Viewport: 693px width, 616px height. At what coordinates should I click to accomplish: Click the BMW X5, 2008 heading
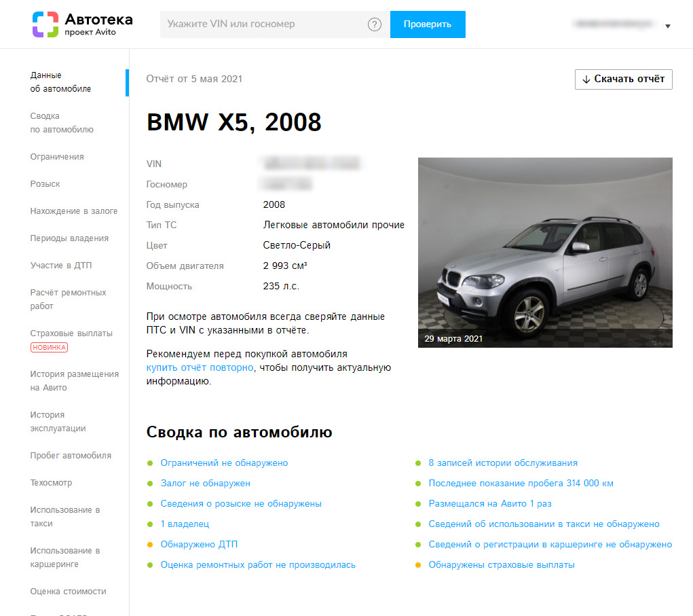pyautogui.click(x=233, y=122)
